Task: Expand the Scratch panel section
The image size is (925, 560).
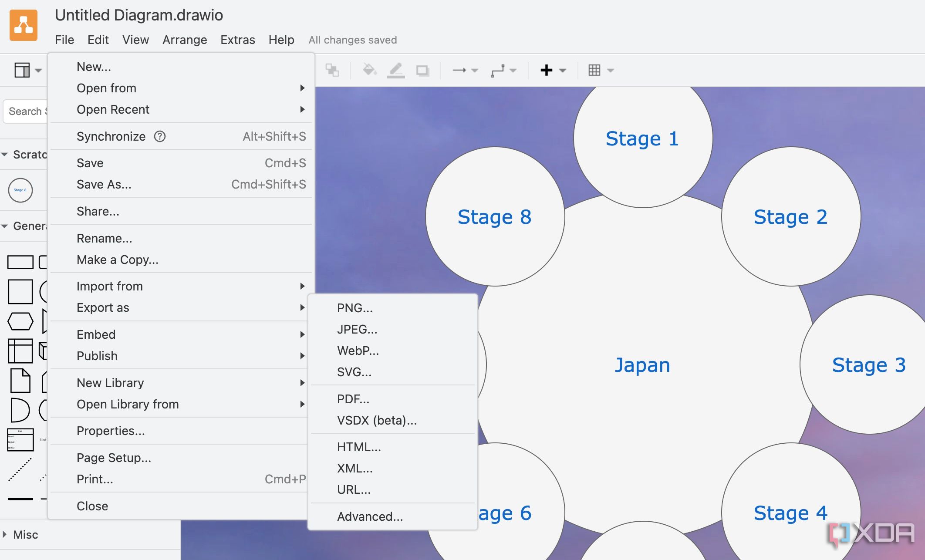Action: (8, 154)
